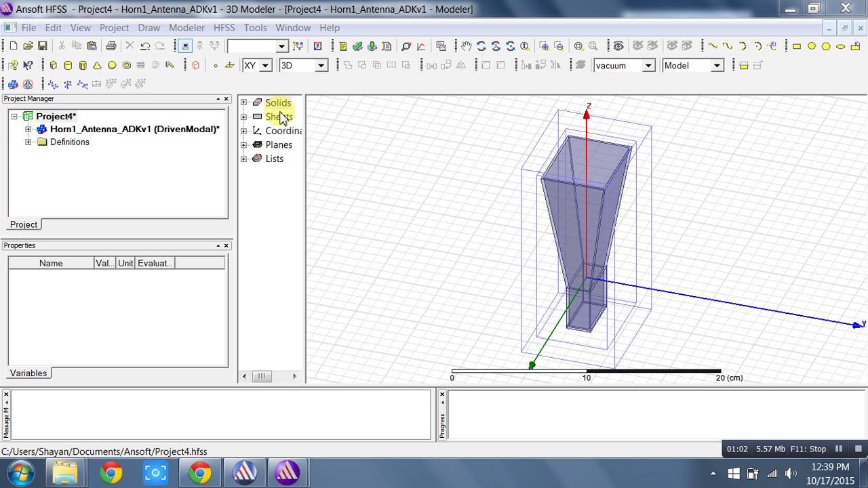
Task: Click the What's This help cursor icon
Action: coord(28,65)
